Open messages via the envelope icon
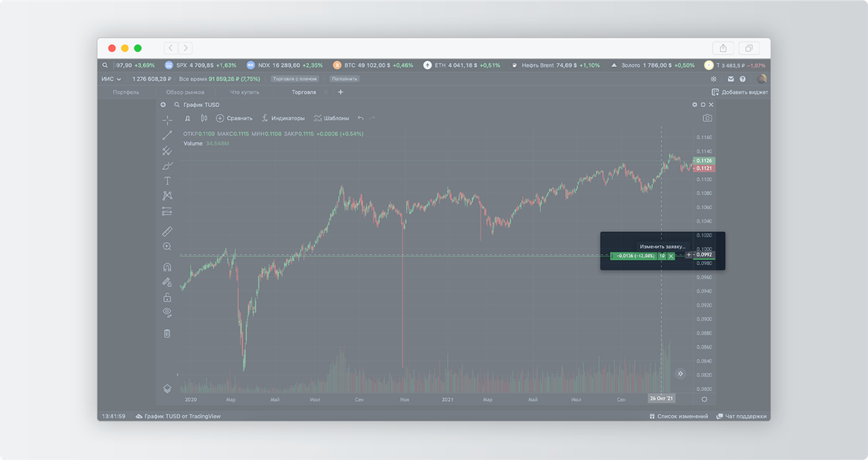 pyautogui.click(x=730, y=79)
